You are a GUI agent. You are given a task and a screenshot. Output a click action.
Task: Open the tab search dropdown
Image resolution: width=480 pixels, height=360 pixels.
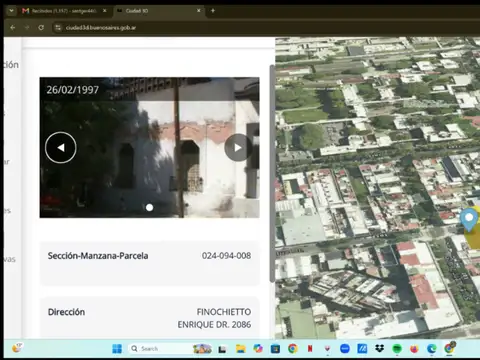click(11, 11)
